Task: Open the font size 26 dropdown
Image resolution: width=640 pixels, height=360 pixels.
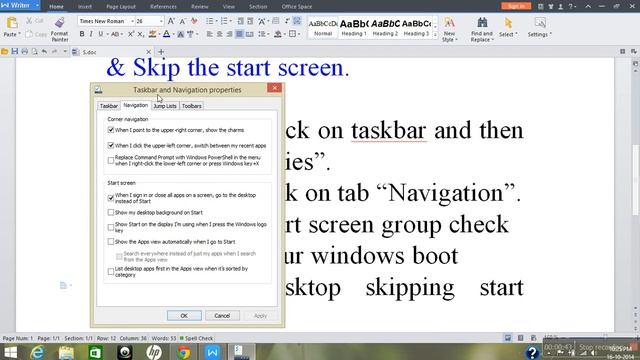Action: pyautogui.click(x=161, y=21)
